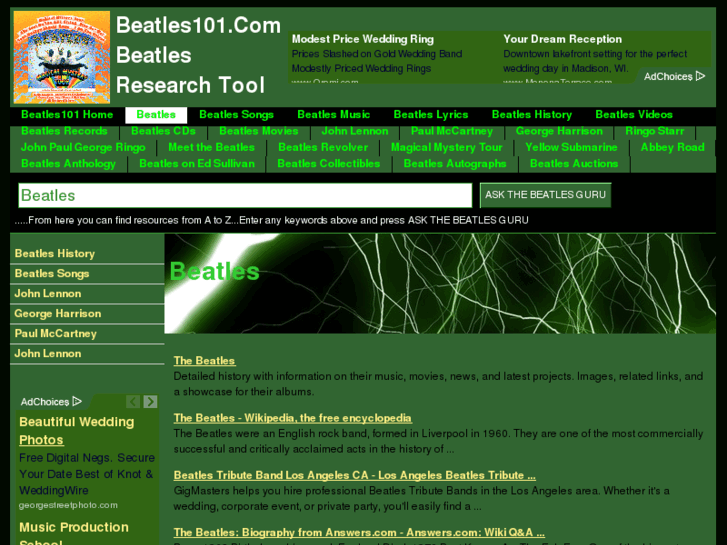The width and height of the screenshot is (727, 545).
Task: Open Beatles Biography from Answers.com result
Action: tap(359, 532)
